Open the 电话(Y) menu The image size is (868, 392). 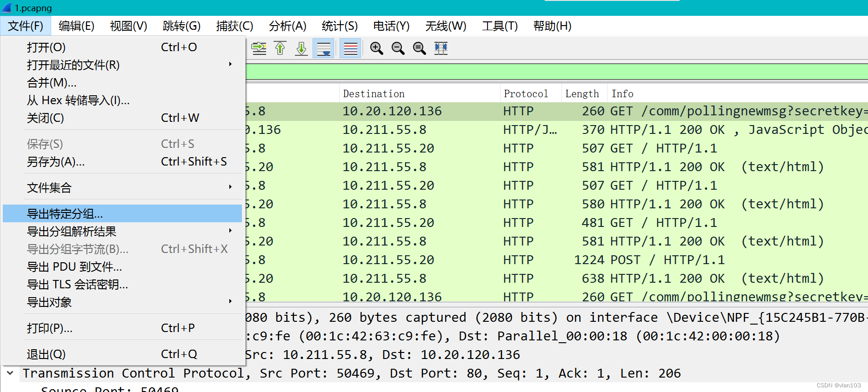point(392,26)
